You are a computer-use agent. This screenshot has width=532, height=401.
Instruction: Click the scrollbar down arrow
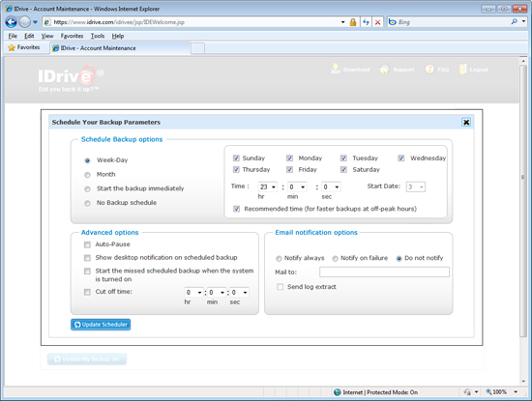(x=523, y=382)
